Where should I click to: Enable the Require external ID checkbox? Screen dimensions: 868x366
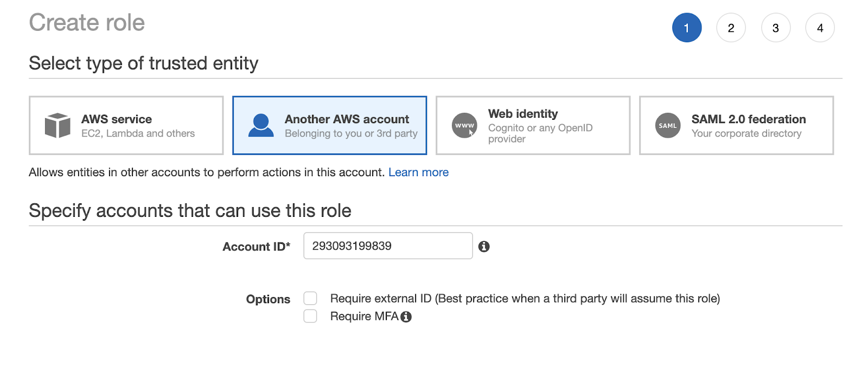tap(310, 298)
